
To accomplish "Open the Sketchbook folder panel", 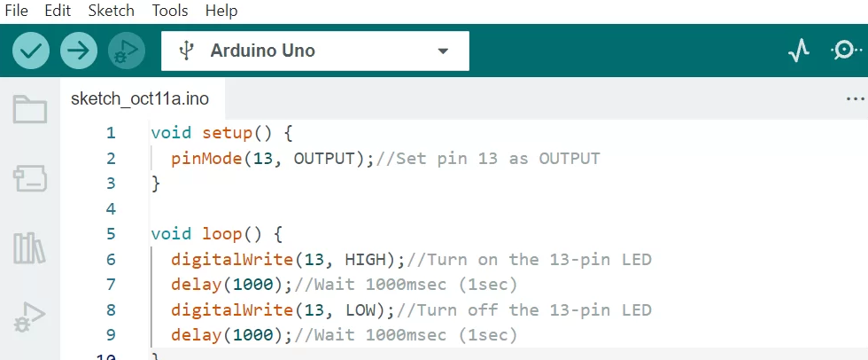I will click(x=30, y=109).
